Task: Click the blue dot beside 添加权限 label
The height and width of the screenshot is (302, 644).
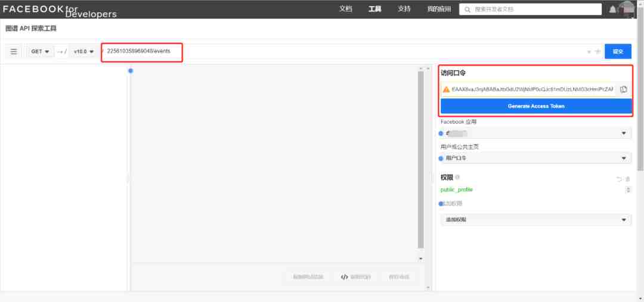Action: click(x=441, y=204)
